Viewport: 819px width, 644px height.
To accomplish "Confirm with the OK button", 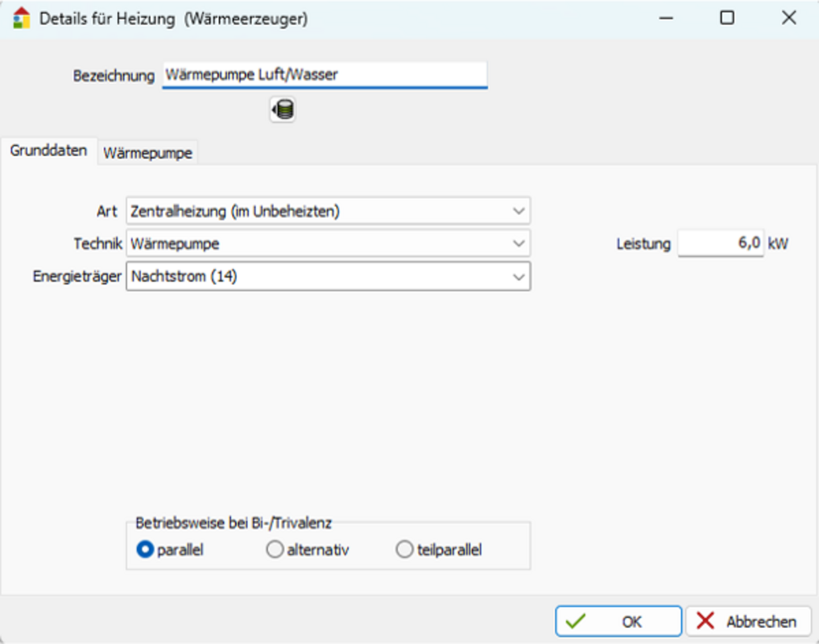I will click(x=618, y=621).
